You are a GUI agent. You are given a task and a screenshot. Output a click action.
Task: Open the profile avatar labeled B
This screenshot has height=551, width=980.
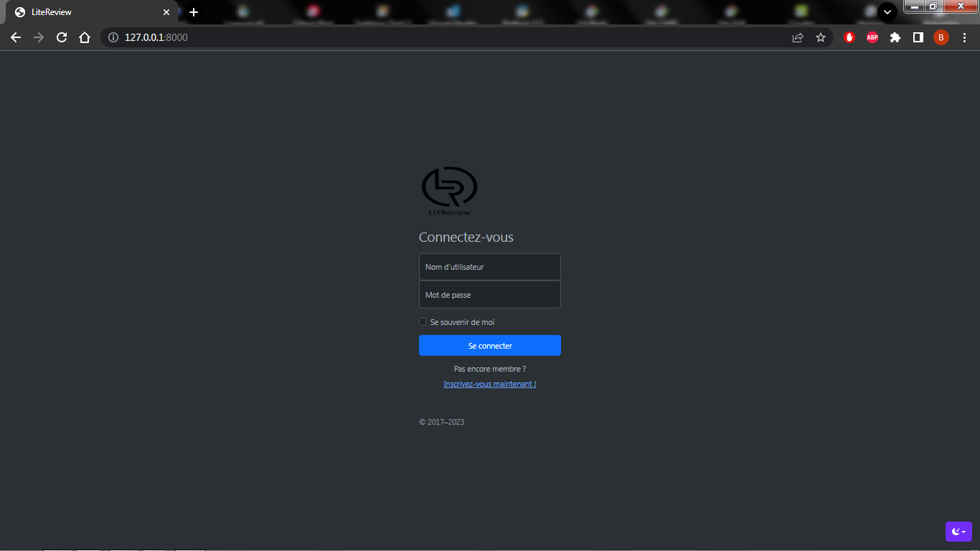[x=941, y=37]
